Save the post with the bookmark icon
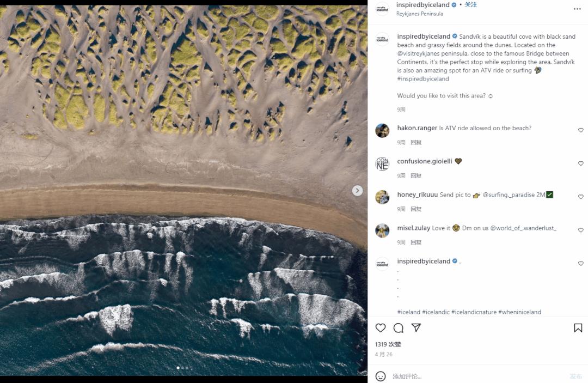This screenshot has height=383, width=588. pyautogui.click(x=578, y=328)
